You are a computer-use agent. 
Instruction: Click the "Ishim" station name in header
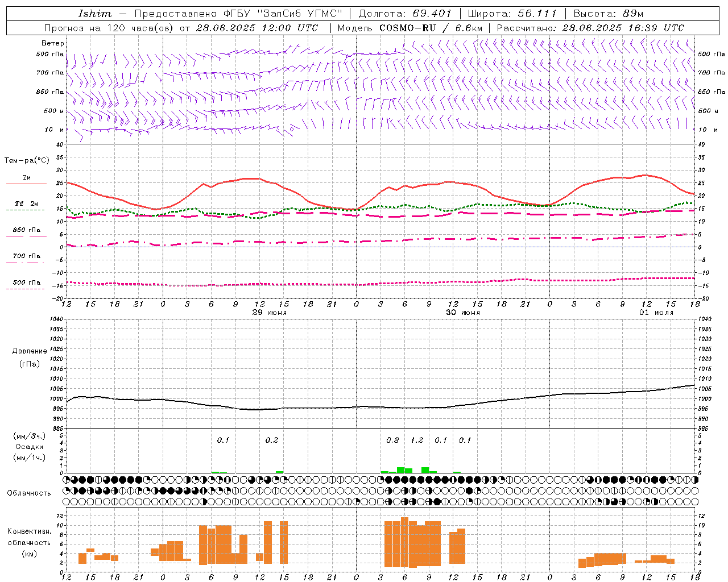95,14
